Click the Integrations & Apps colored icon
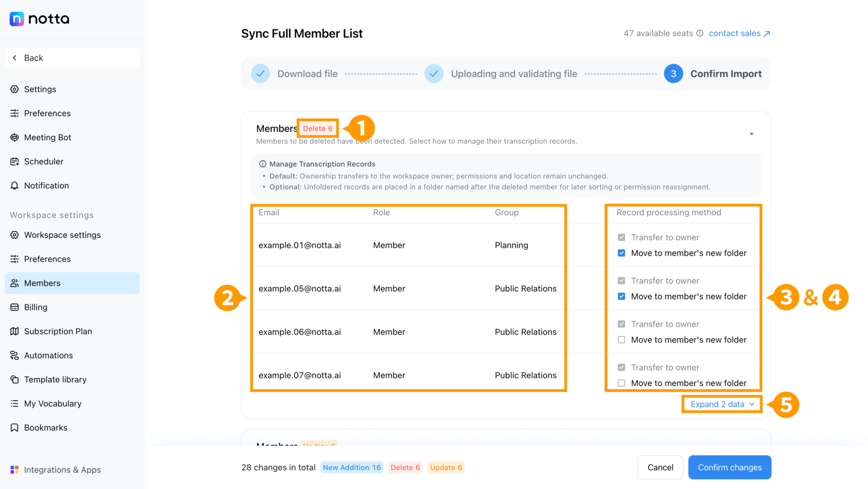The image size is (868, 489). [x=14, y=470]
